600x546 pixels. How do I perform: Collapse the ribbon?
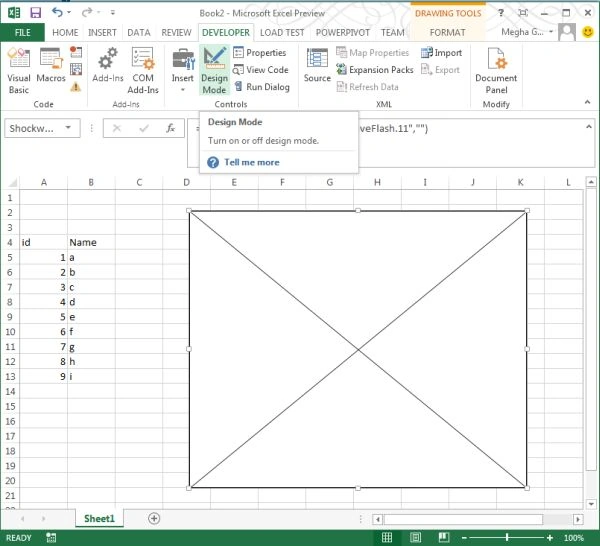click(587, 102)
